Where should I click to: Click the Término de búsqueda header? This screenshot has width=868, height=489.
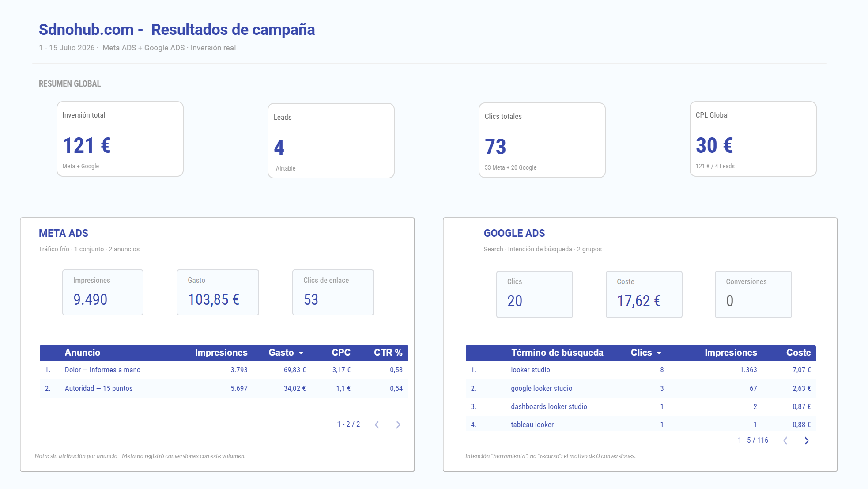pyautogui.click(x=557, y=353)
